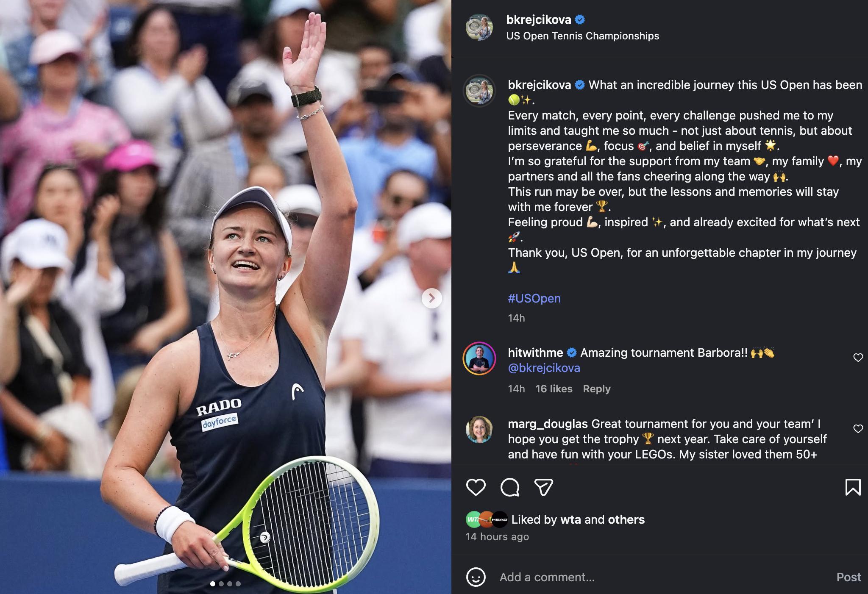View the others who liked the post
868x594 pixels.
pyautogui.click(x=626, y=519)
